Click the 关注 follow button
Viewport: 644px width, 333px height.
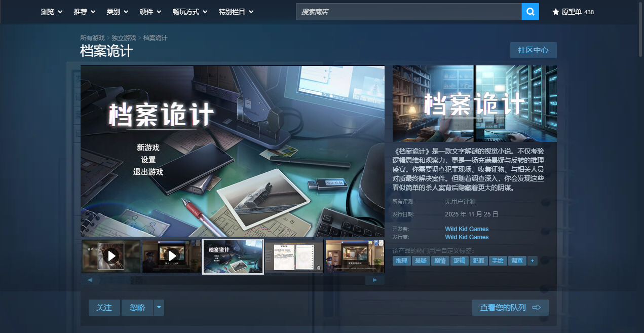pos(104,308)
